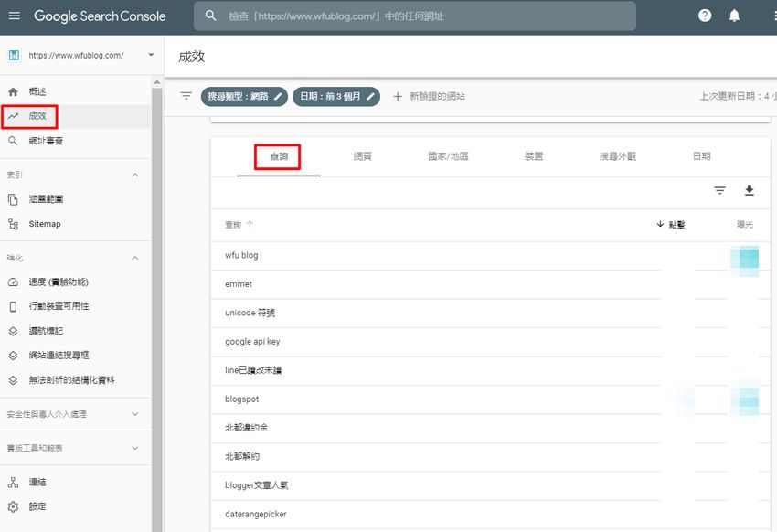Switch to the 搜尋外觀 tab
The image size is (777, 532).
tap(617, 156)
